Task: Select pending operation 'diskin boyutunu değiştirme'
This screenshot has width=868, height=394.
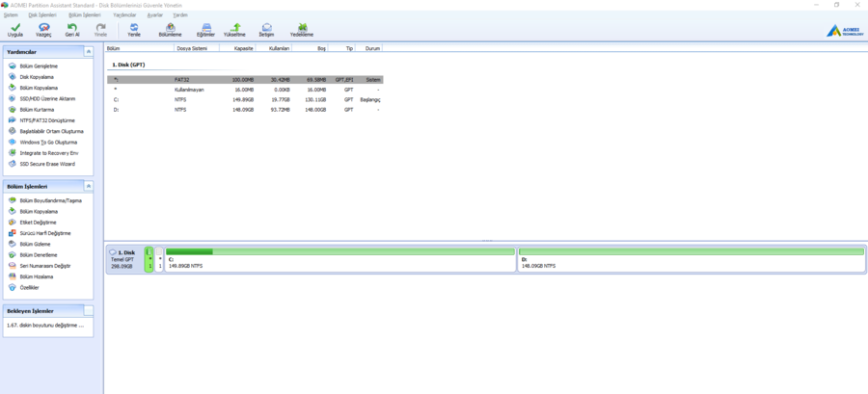Action: click(45, 326)
